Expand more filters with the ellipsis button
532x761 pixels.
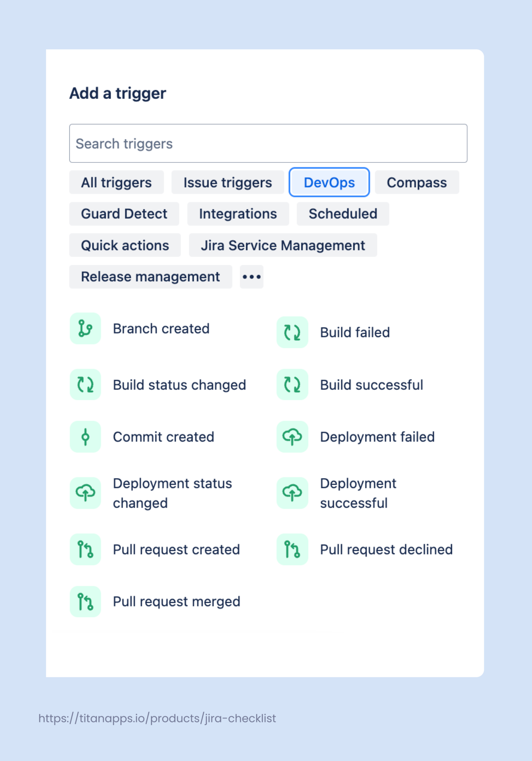coord(252,276)
